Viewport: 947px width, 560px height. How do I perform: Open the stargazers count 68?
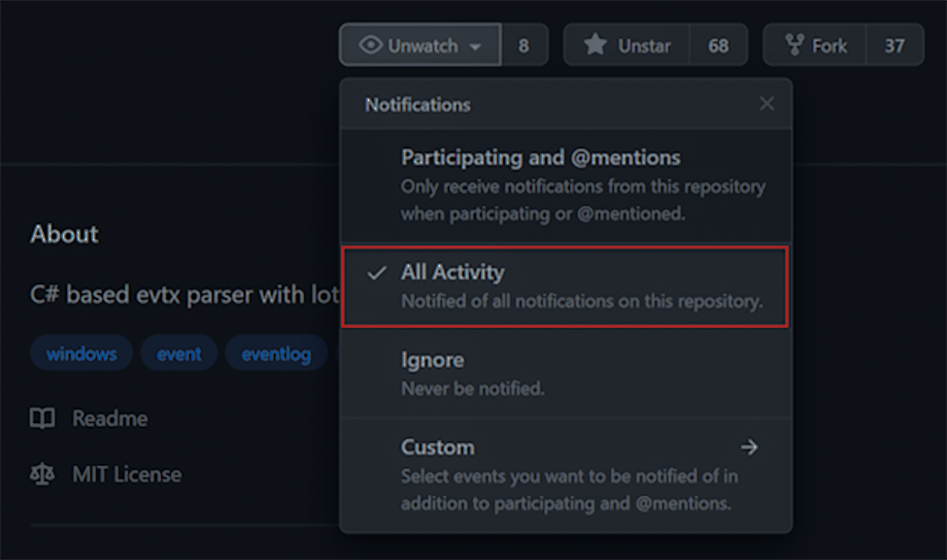[x=718, y=46]
